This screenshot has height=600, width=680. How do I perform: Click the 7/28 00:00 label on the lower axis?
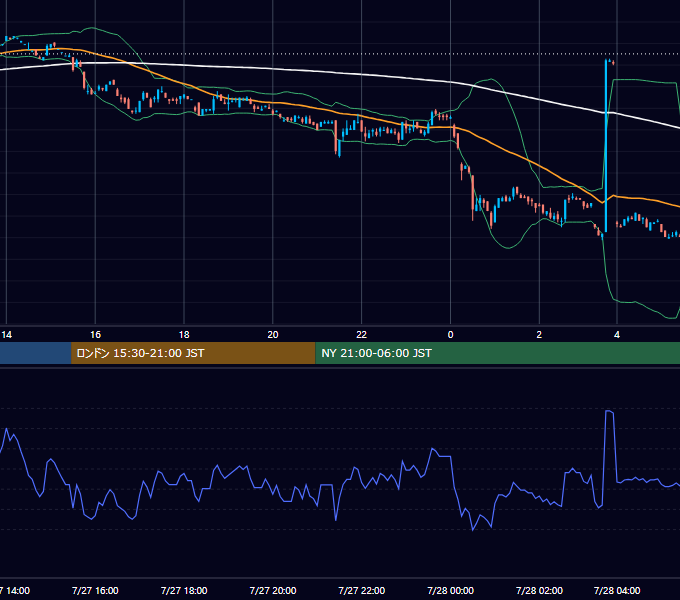tap(450, 590)
